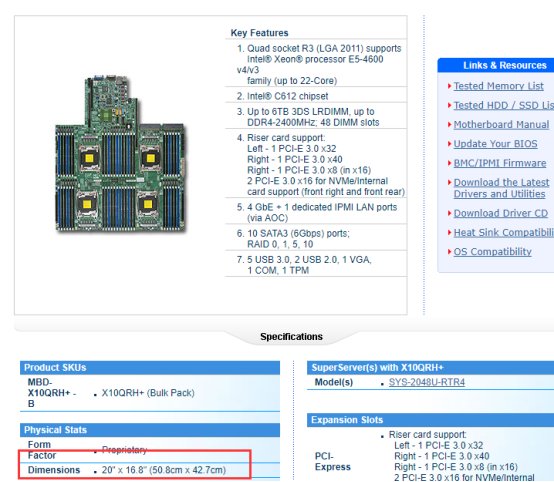The image size is (554, 482).
Task: Select the Model(s) label
Action: [334, 382]
